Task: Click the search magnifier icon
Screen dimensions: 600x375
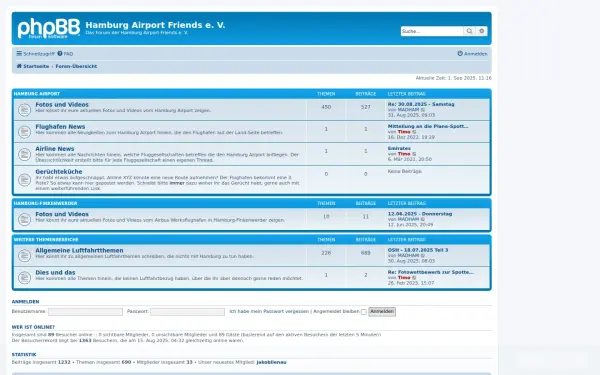Action: [469, 31]
